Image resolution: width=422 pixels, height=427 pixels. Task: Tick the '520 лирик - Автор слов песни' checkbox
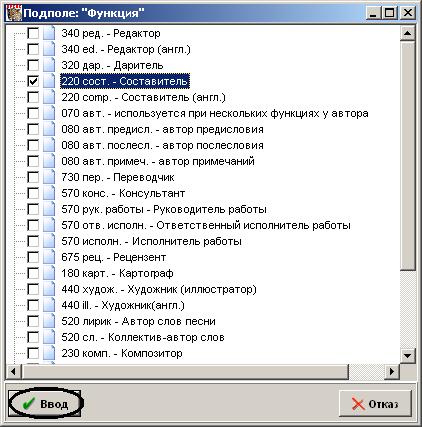(33, 321)
